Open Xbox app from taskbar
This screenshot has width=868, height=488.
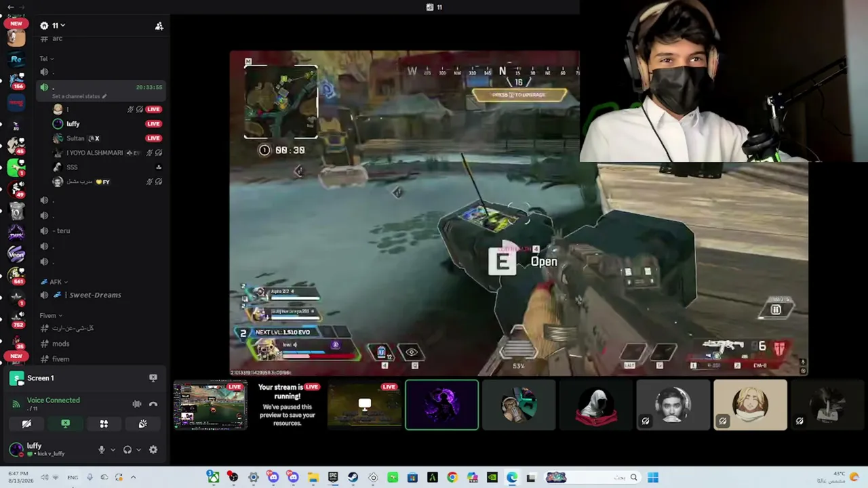[x=213, y=477]
